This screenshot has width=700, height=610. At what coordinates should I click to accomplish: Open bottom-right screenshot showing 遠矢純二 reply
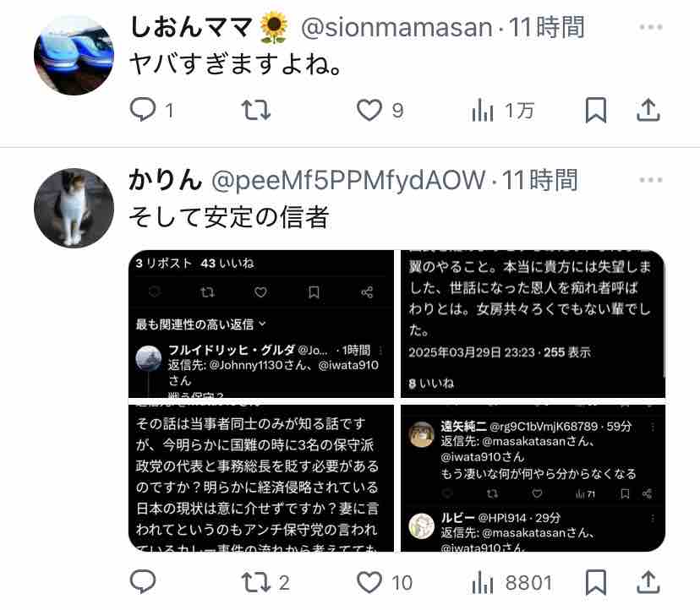pyautogui.click(x=533, y=478)
